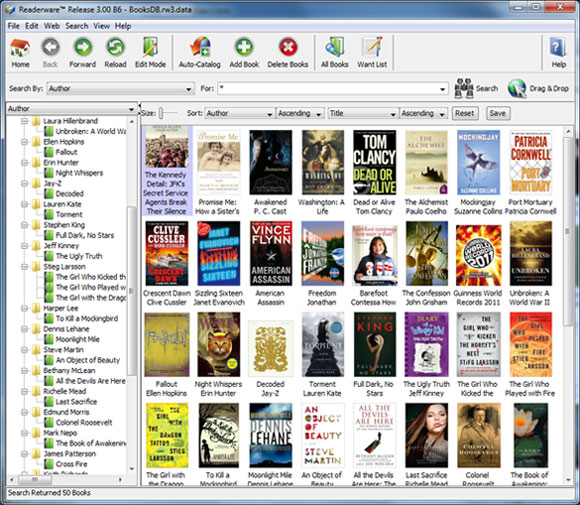This screenshot has width=580, height=505.
Task: Select the Crescent Dawn book cover
Action: [167, 253]
